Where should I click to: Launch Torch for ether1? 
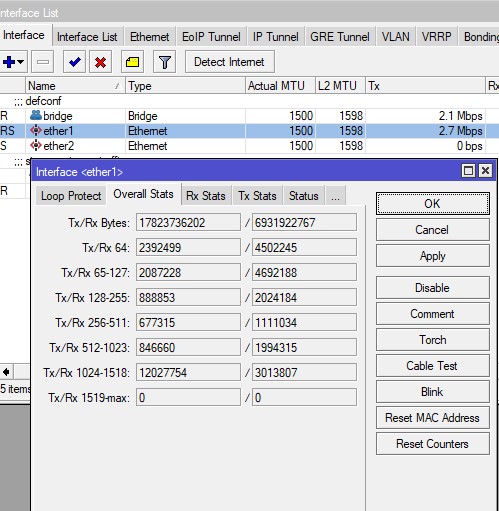[433, 340]
